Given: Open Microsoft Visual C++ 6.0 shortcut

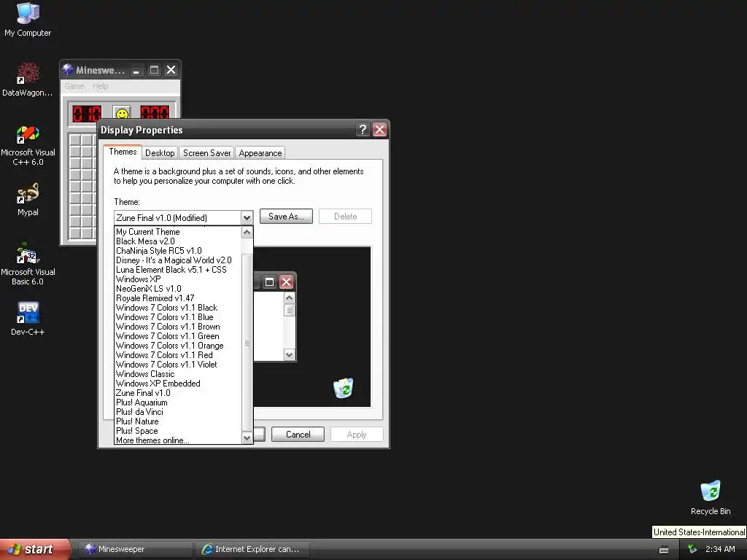Looking at the screenshot, I should (28, 145).
